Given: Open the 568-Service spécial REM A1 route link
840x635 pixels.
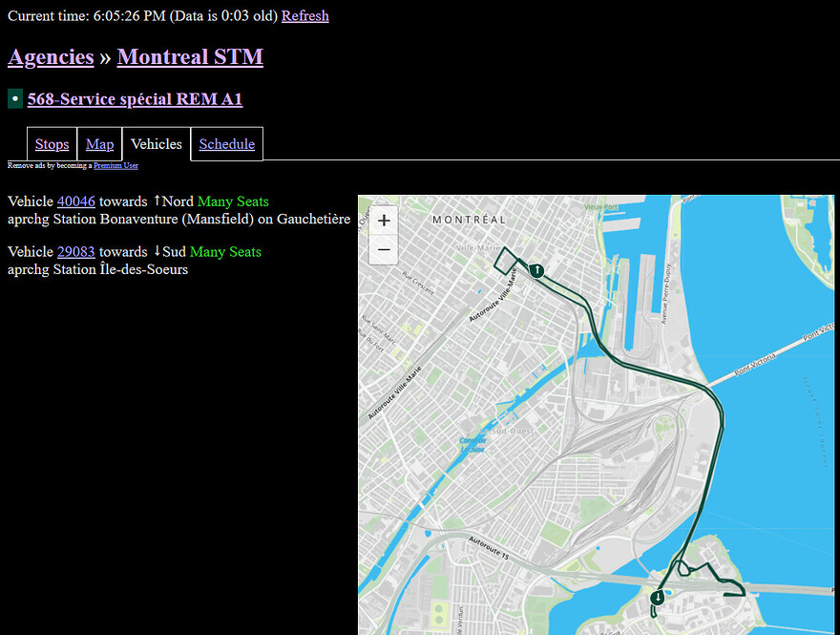Looking at the screenshot, I should click(135, 98).
